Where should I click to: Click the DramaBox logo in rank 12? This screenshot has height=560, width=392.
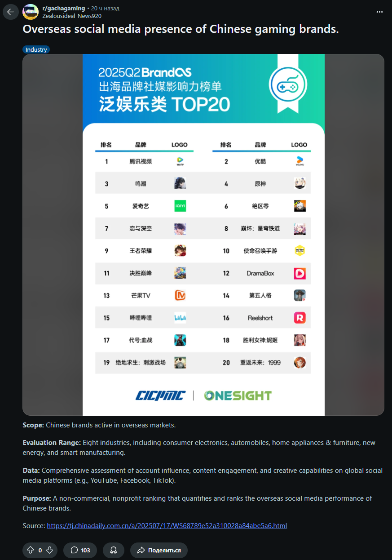pyautogui.click(x=300, y=273)
